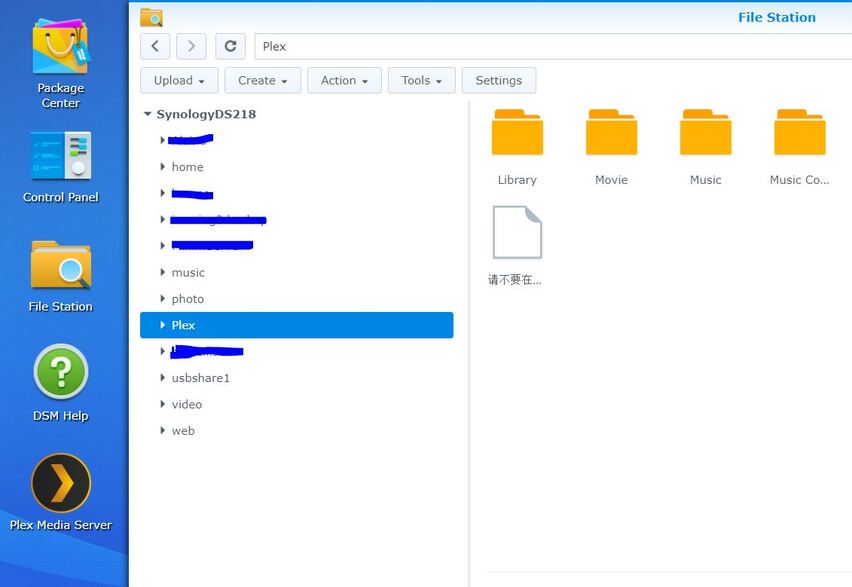Click the Plex path field
Screen dimensions: 852x587
tap(553, 46)
